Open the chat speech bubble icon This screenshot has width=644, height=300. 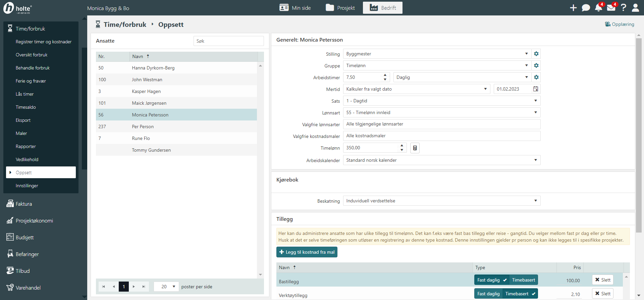pyautogui.click(x=586, y=8)
